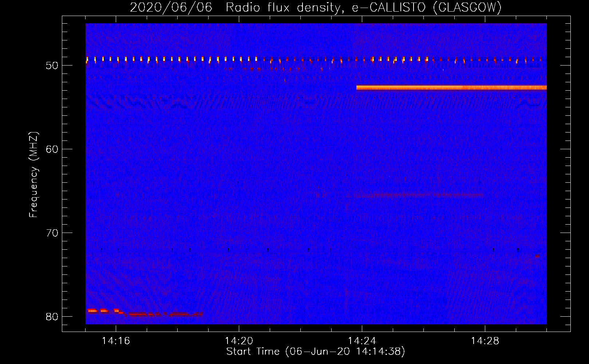Viewport: 589px width, 364px height.
Task: Click the 14:20 time tick label
Action: tap(239, 341)
